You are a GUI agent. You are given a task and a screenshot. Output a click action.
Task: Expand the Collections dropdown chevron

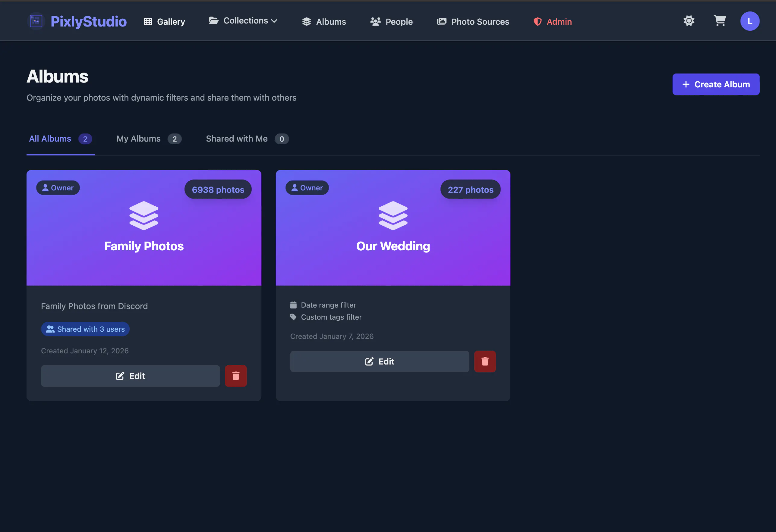(274, 21)
